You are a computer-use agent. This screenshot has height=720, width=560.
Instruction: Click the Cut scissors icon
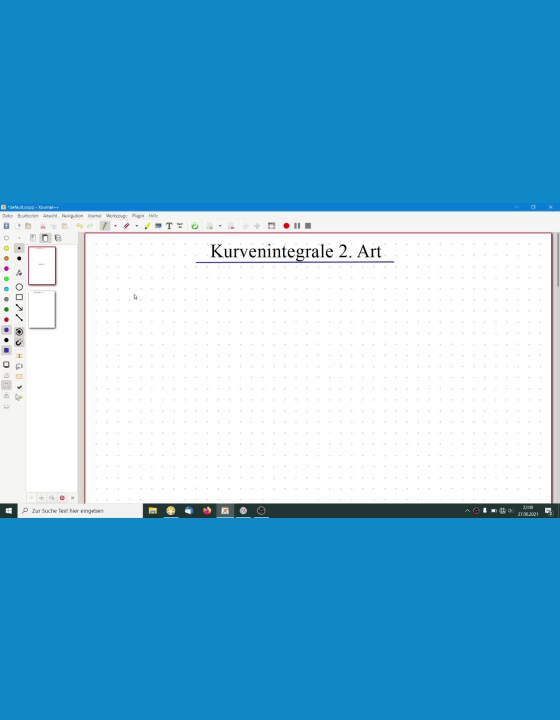pyautogui.click(x=43, y=225)
